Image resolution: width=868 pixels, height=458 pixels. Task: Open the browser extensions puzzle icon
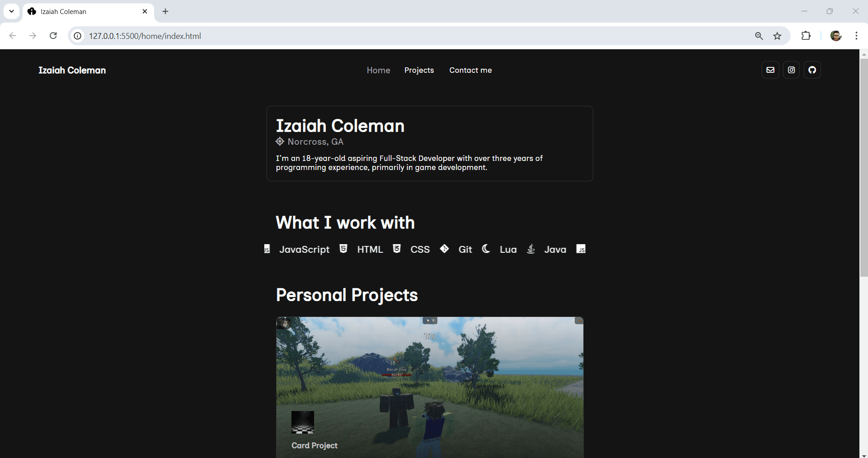coord(806,36)
